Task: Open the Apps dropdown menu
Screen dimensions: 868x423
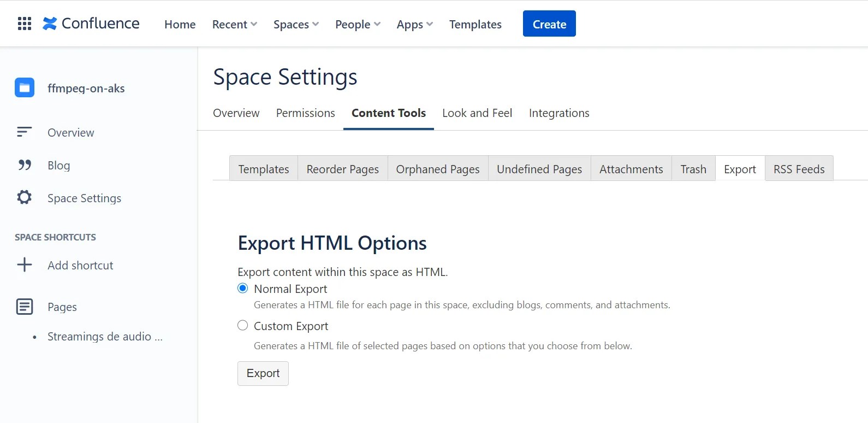Action: (x=415, y=24)
